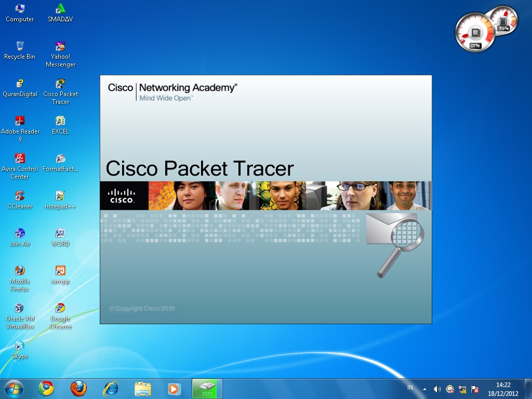
Task: Switch to the active green taskbar item
Action: coord(207,389)
